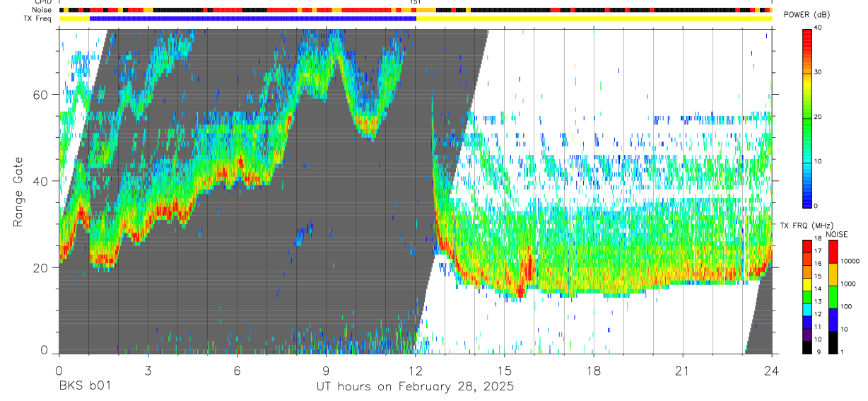Select the TX FRQ (MHz) colorbar
Viewport: 868px width, 401px height.
click(807, 296)
